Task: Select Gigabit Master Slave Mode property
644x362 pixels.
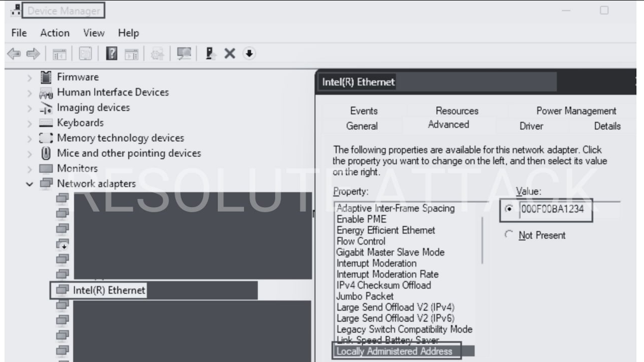Action: 390,252
